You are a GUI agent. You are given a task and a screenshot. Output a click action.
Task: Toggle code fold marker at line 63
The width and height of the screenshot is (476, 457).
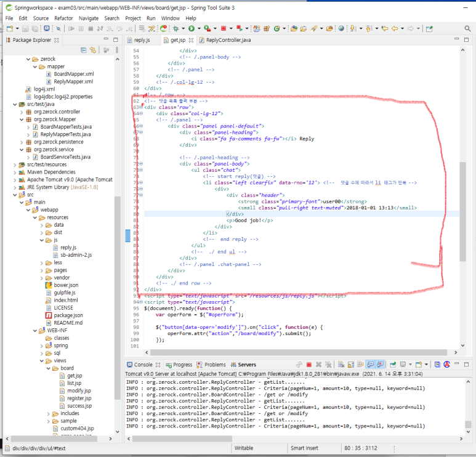141,107
